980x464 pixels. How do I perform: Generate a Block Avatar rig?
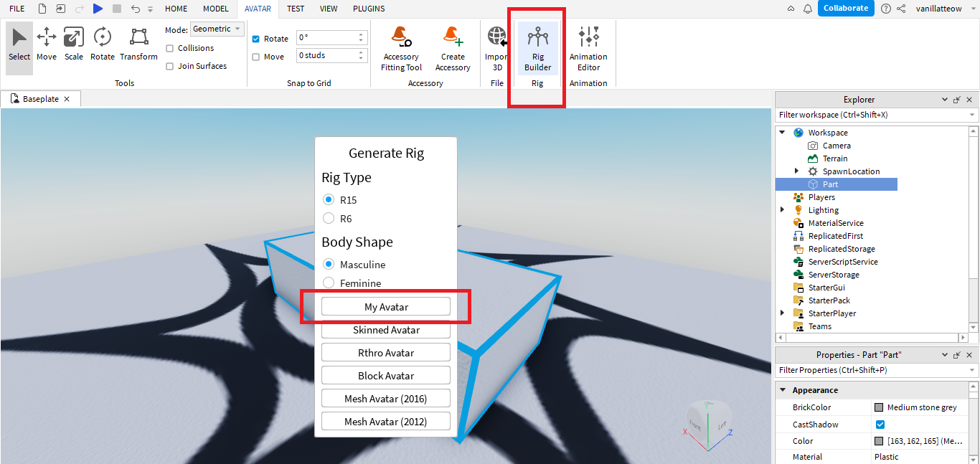386,376
